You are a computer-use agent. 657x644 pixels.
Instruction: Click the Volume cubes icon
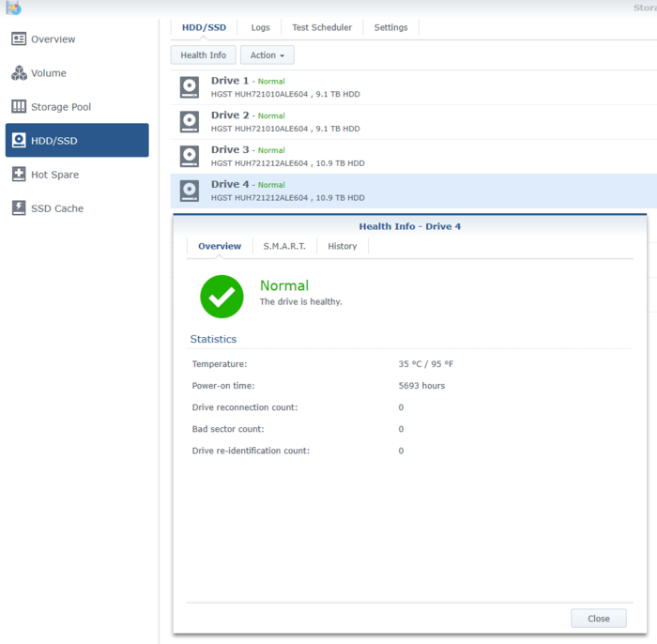tap(19, 73)
